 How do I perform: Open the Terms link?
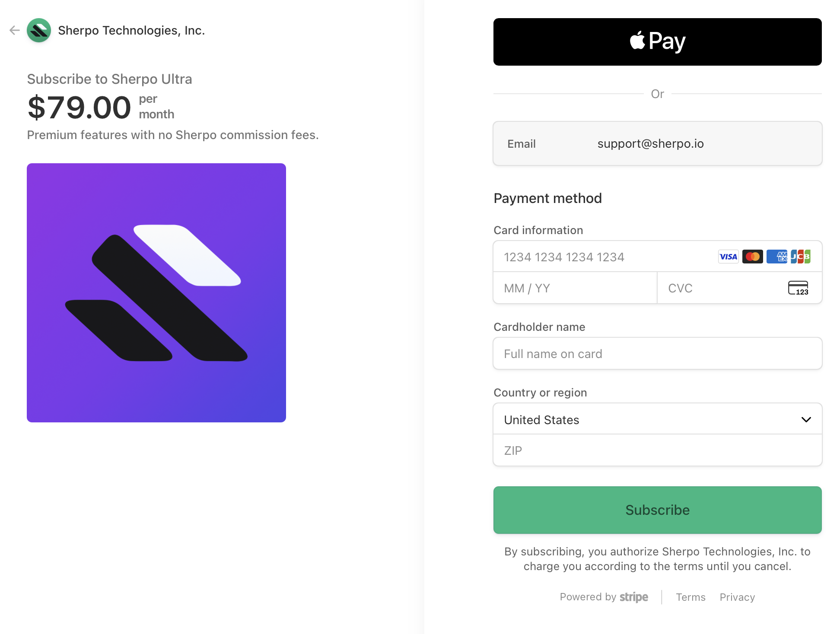click(x=690, y=597)
